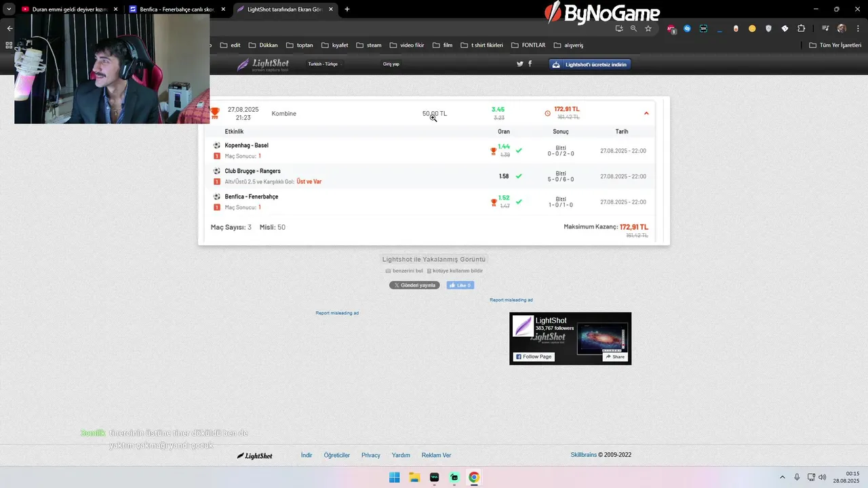Click the Facebook Like button
Image resolution: width=868 pixels, height=488 pixels.
(x=460, y=285)
